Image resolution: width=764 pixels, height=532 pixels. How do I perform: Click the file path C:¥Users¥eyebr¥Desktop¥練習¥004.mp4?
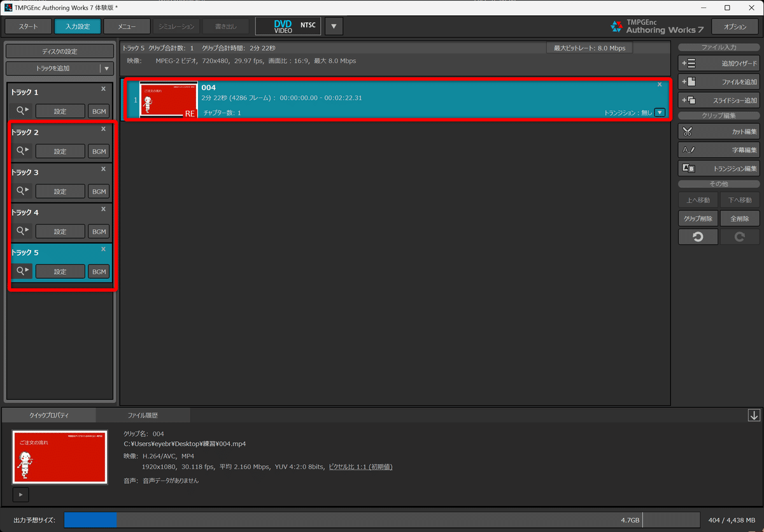(185, 444)
